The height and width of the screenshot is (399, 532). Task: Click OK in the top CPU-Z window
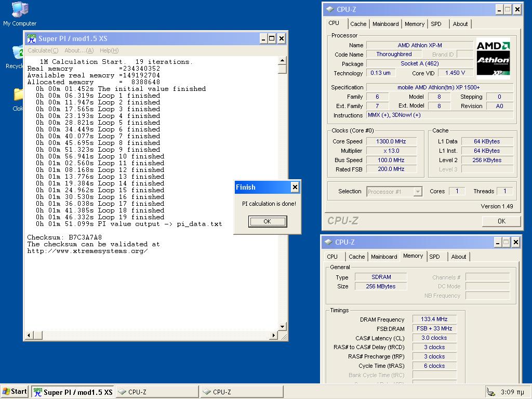point(501,221)
